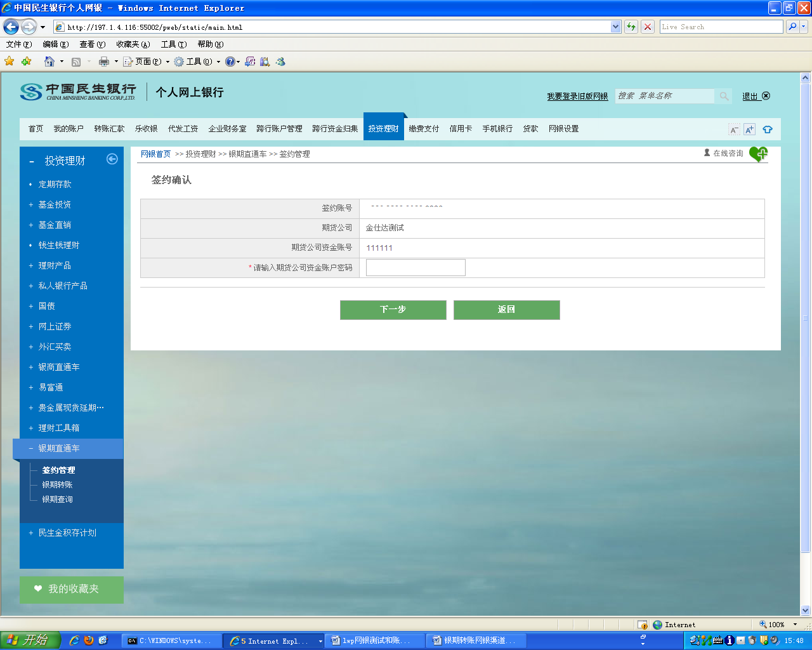The width and height of the screenshot is (812, 650).
Task: Click the 退出 logout link
Action: 756,96
